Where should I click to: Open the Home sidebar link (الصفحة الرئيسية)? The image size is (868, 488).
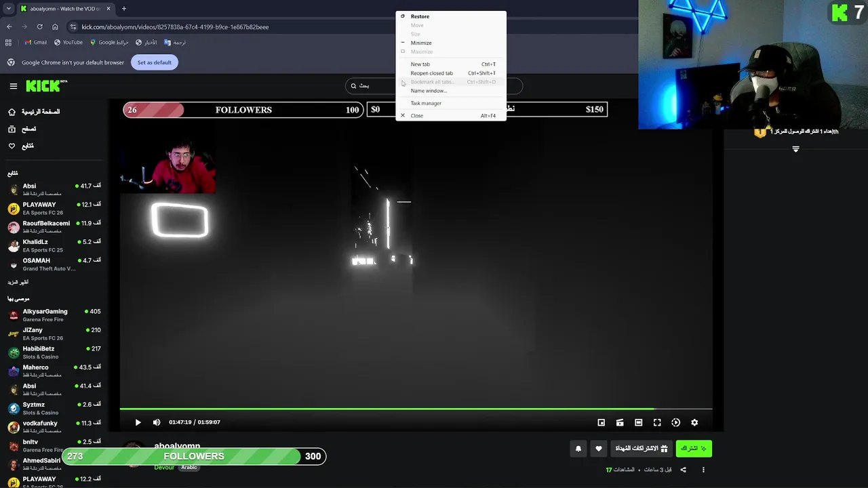point(34,112)
